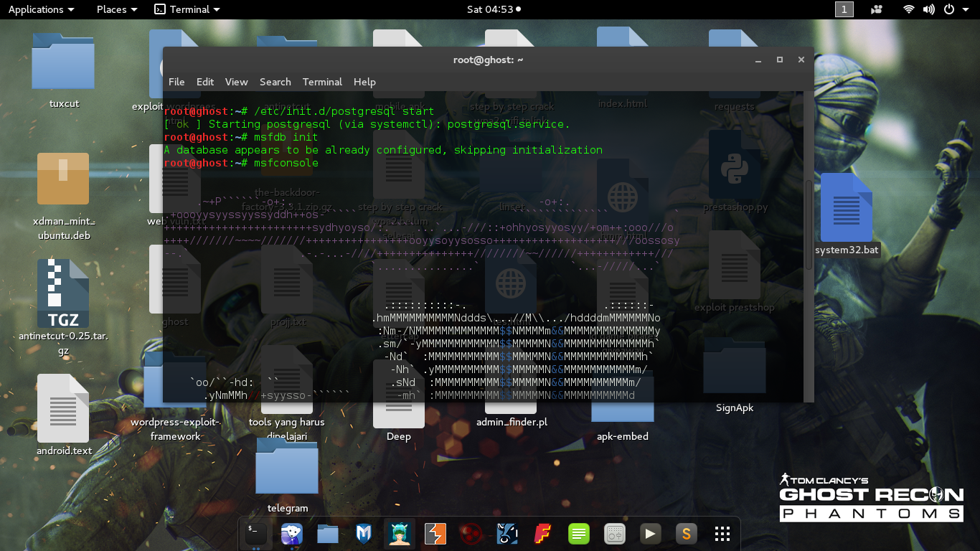
Task: Open a terminal via the dock icon
Action: tap(255, 534)
